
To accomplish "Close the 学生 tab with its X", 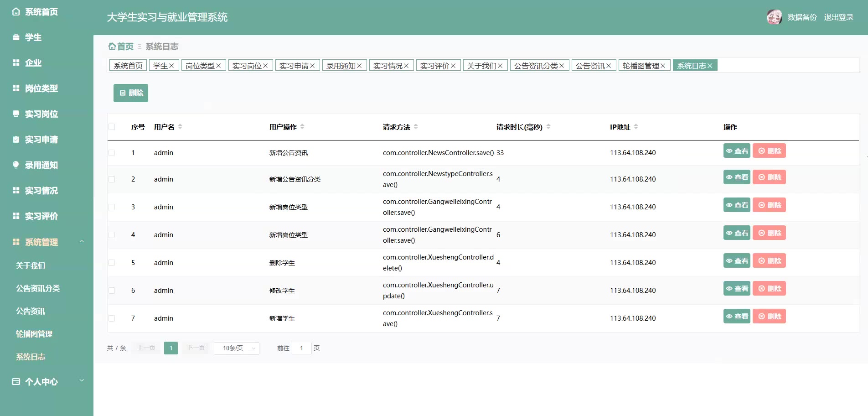I will (x=171, y=66).
